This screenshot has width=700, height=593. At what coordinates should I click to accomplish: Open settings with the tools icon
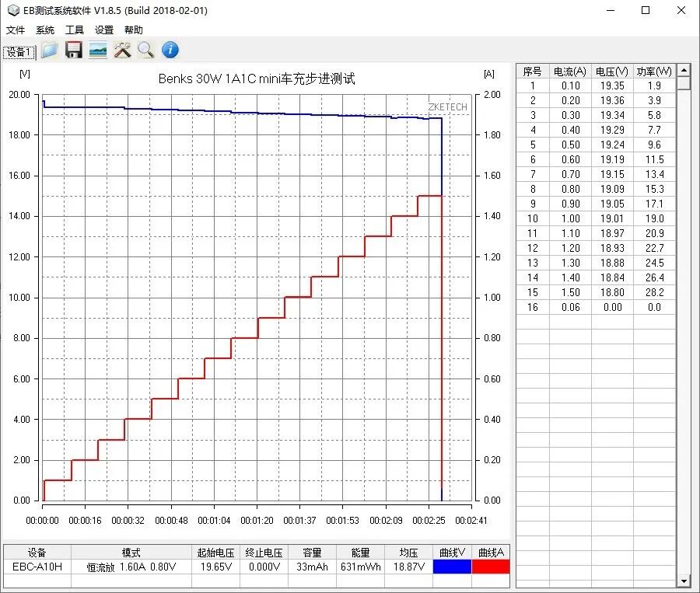[122, 50]
